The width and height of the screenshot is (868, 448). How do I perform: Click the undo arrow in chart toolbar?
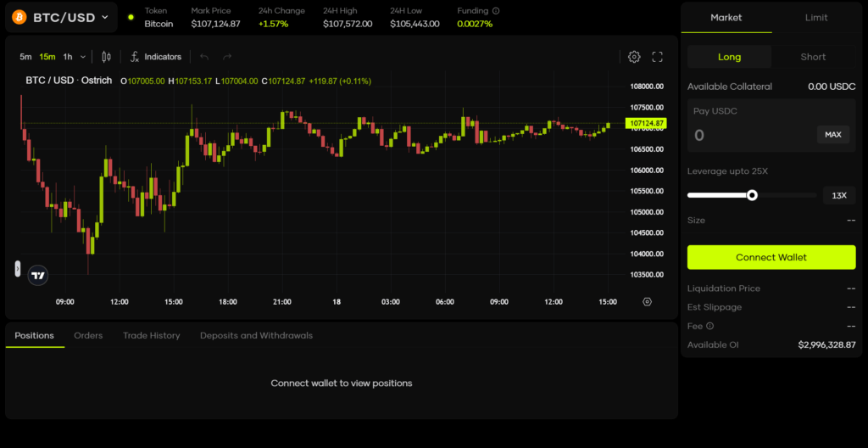pyautogui.click(x=204, y=57)
